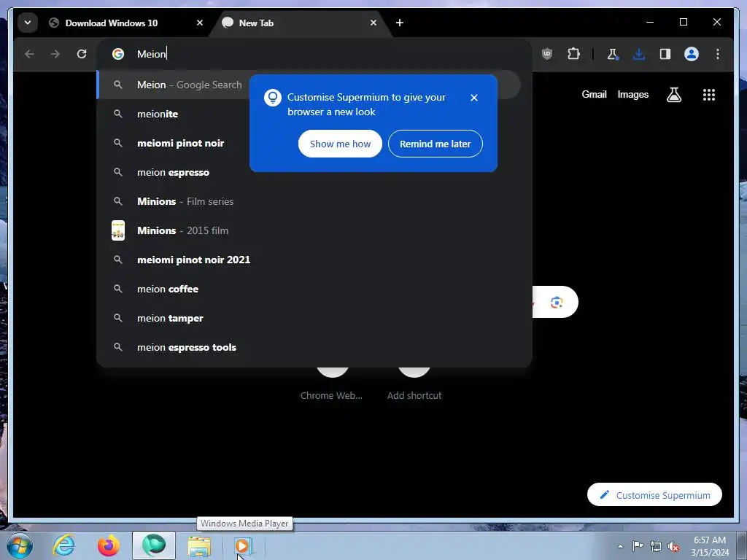Open the tab search dropdown arrow
The image size is (747, 560).
click(x=28, y=23)
